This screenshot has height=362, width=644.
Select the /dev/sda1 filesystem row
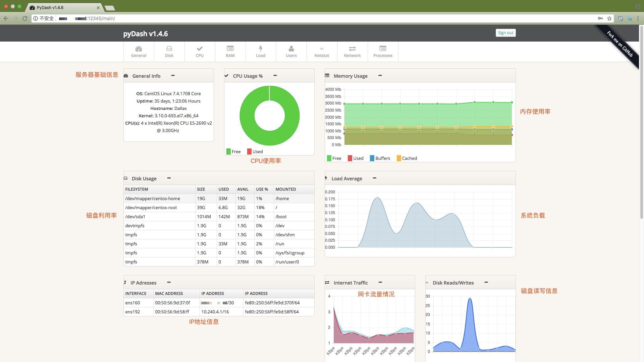[219, 217]
